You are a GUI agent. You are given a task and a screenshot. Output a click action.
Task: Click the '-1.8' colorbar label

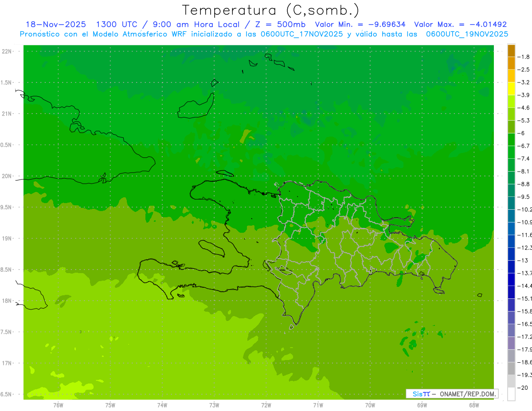tap(524, 57)
